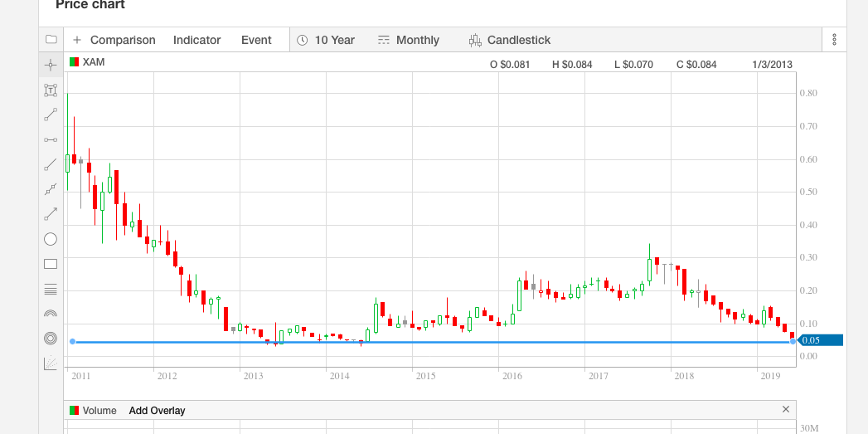
Task: Select the rectangle shape tool
Action: point(51,264)
